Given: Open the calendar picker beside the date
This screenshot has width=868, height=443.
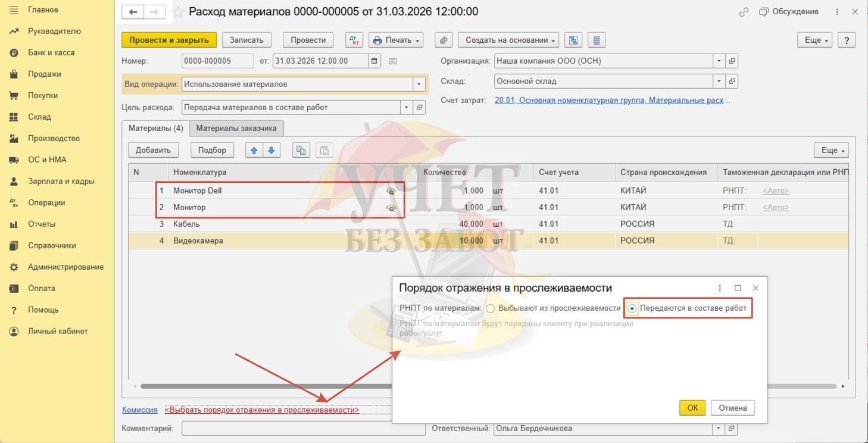Looking at the screenshot, I should tap(374, 61).
